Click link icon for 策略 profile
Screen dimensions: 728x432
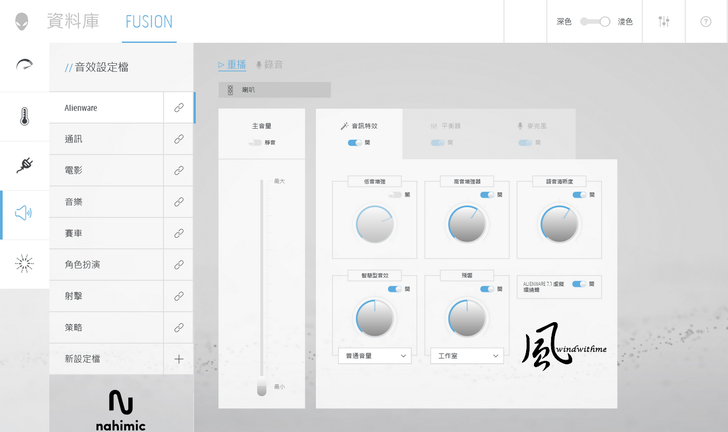pos(179,327)
